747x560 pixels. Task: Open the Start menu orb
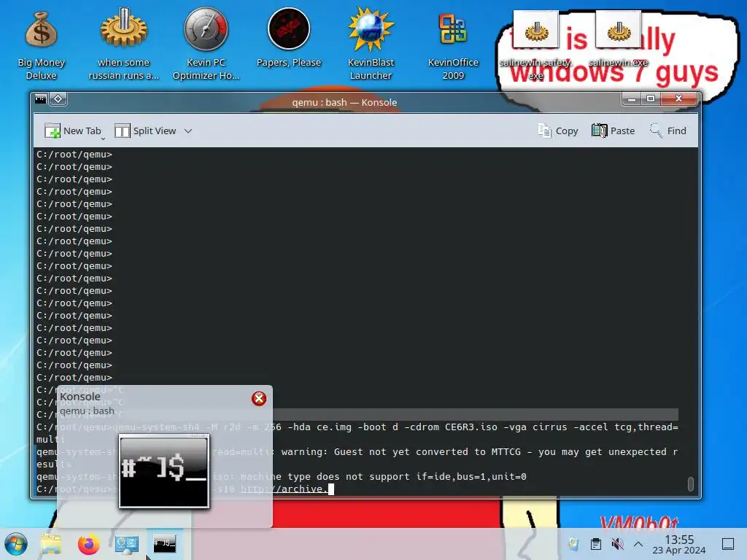(x=16, y=544)
